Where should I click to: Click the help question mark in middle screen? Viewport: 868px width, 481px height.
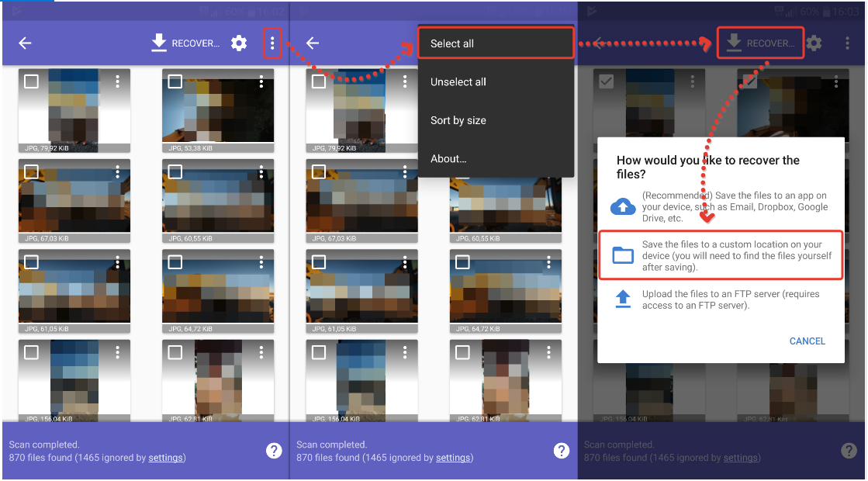point(562,451)
